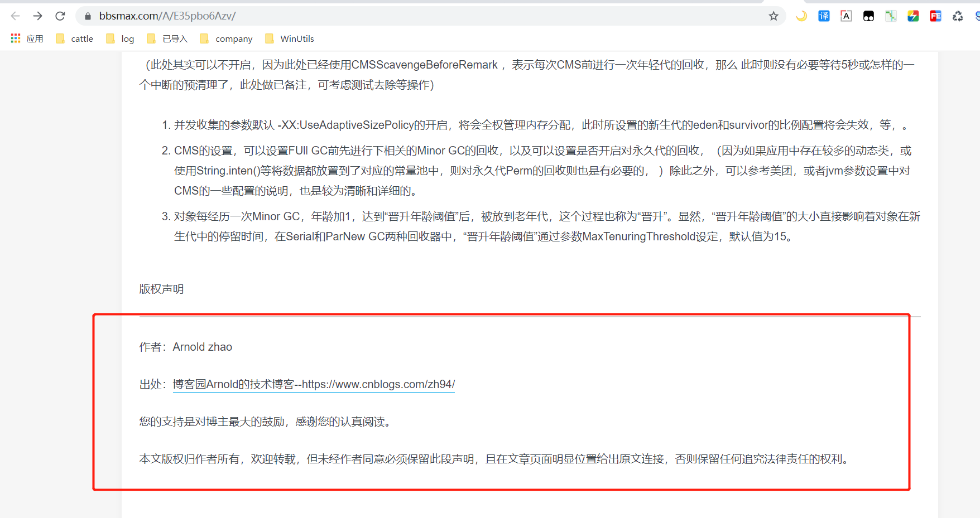This screenshot has height=518, width=980.
Task: Reload the current page
Action: (60, 16)
